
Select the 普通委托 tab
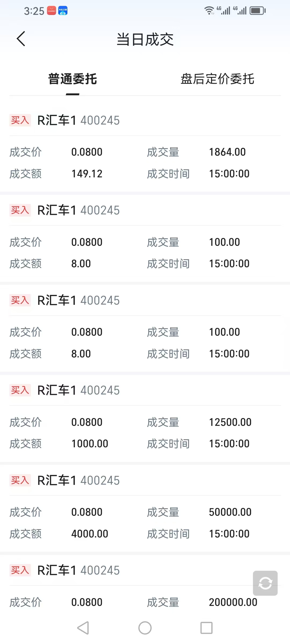tap(73, 79)
